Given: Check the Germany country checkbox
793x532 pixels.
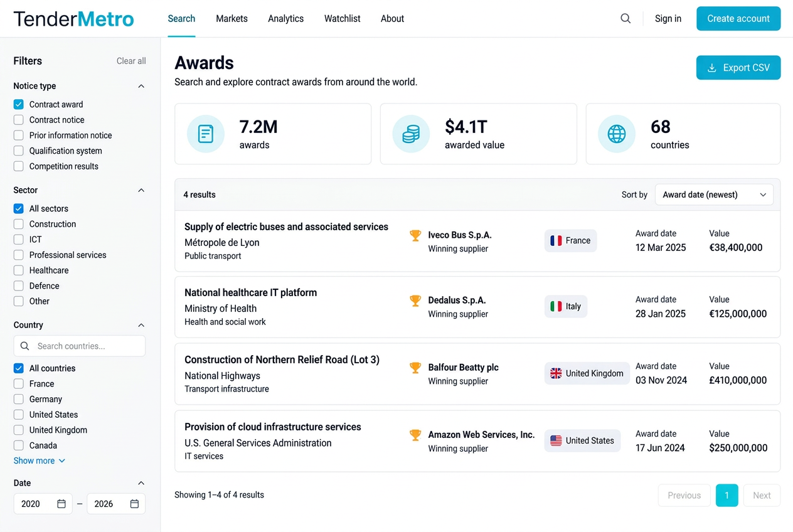Looking at the screenshot, I should click(x=19, y=399).
